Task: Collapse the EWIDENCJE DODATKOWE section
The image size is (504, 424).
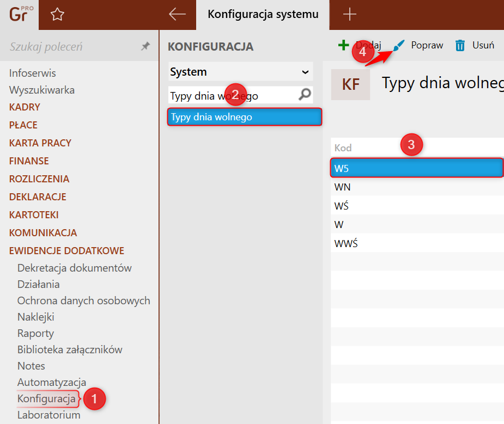Action: pos(66,251)
